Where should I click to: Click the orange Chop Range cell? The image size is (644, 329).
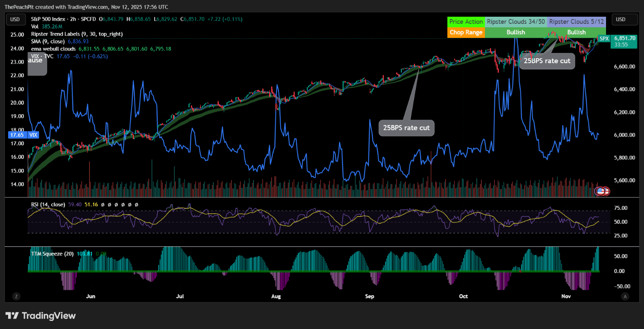click(466, 32)
